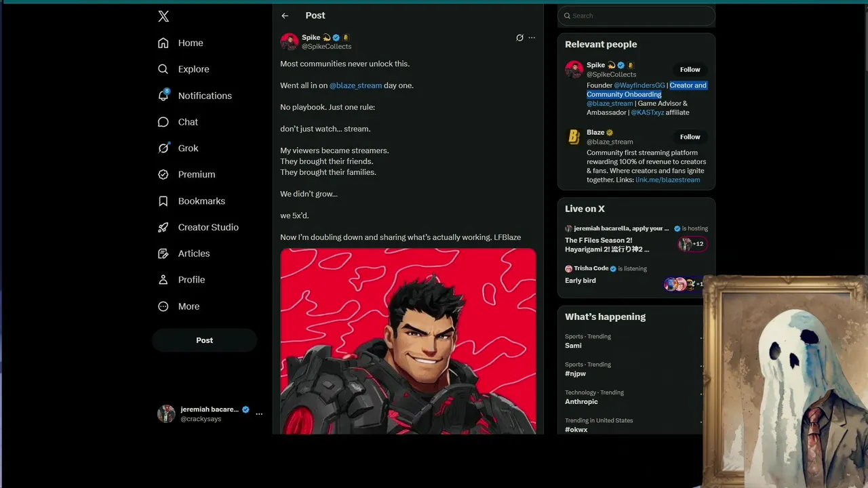This screenshot has height=488, width=868.
Task: Open trending topic Sami
Action: (x=573, y=346)
